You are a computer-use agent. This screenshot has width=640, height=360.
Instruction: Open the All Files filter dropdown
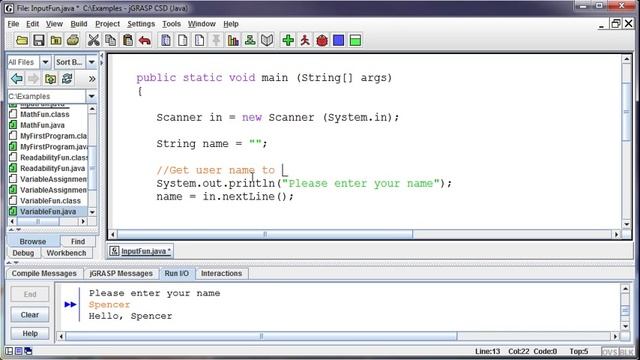click(x=45, y=62)
